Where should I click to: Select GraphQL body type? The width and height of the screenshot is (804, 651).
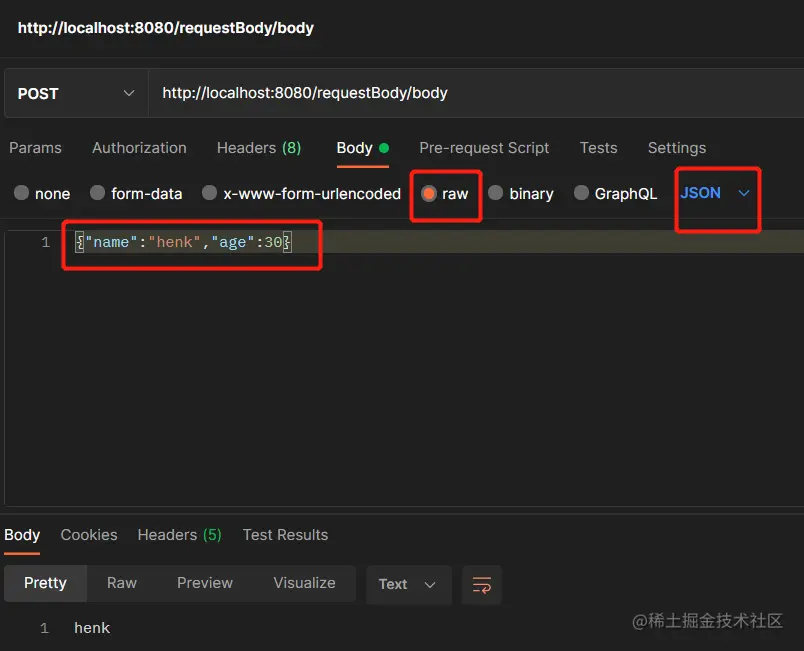[615, 194]
